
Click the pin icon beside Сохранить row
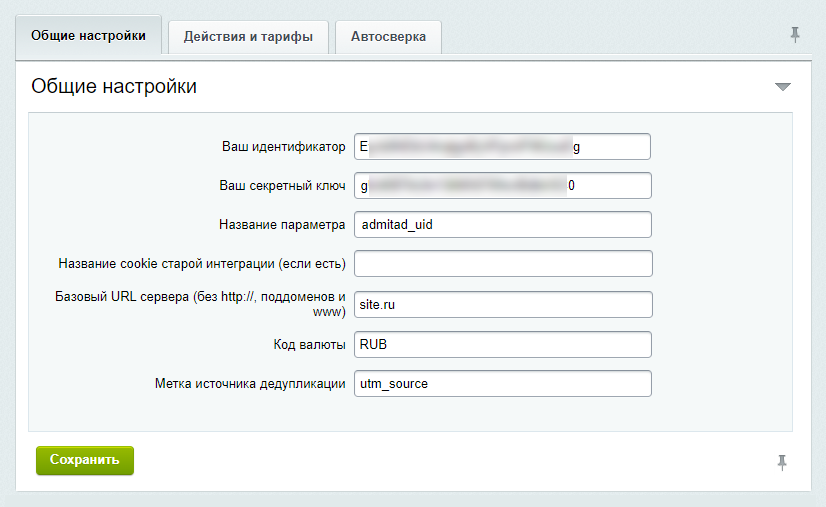coord(782,462)
